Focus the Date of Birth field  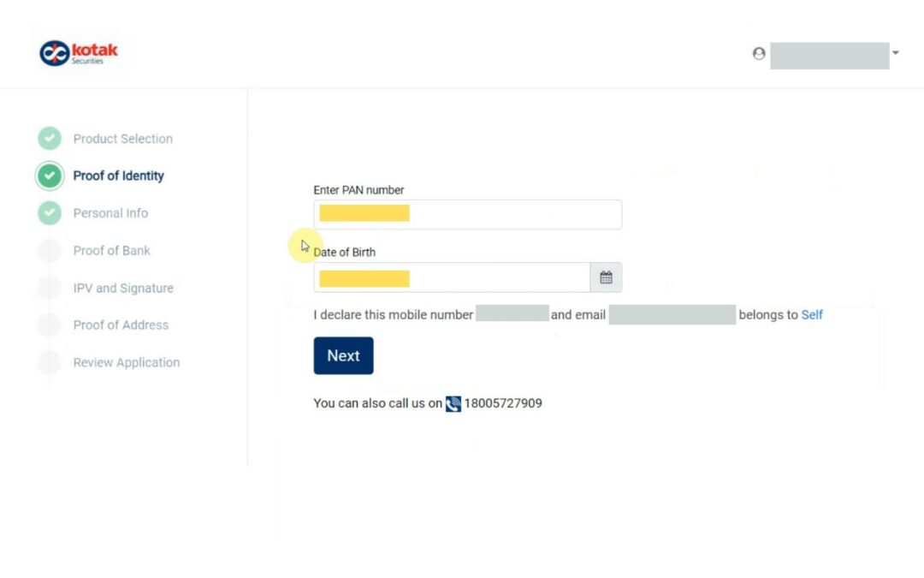coord(452,277)
